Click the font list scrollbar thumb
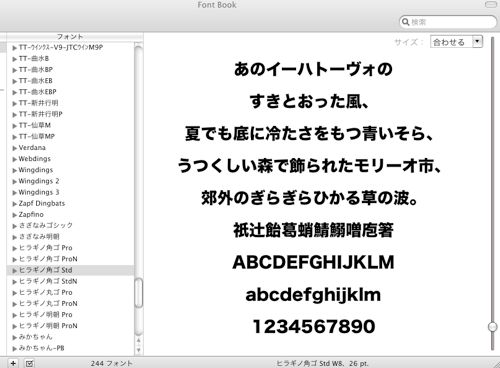The width and height of the screenshot is (500, 368). coord(138,293)
